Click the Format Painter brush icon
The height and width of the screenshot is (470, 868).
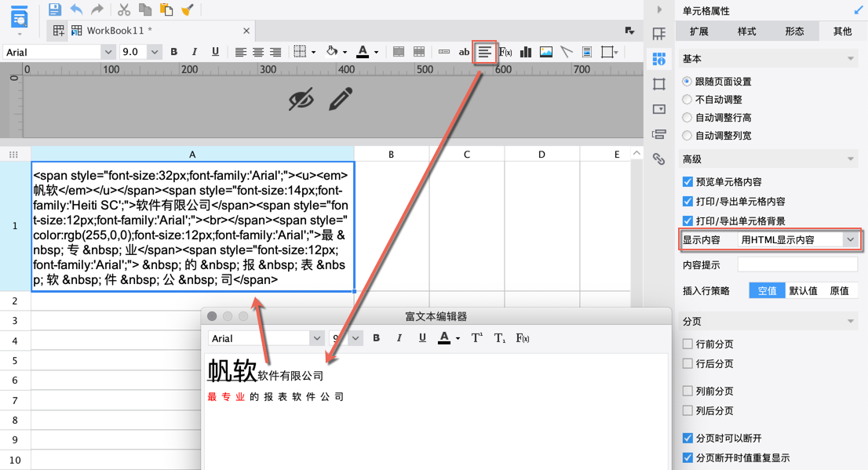click(x=188, y=9)
